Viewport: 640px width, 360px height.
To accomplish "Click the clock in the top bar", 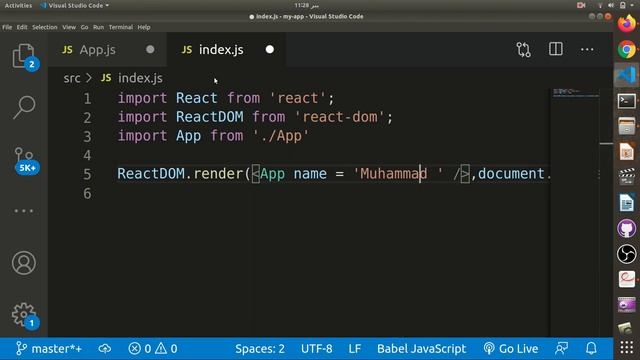I will pos(307,5).
